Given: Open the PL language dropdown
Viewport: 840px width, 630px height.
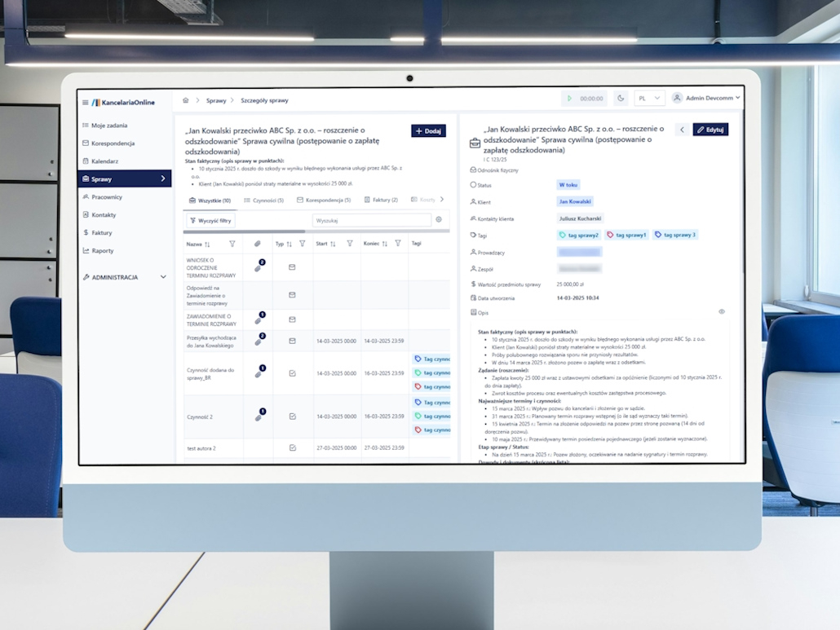Looking at the screenshot, I should [649, 99].
